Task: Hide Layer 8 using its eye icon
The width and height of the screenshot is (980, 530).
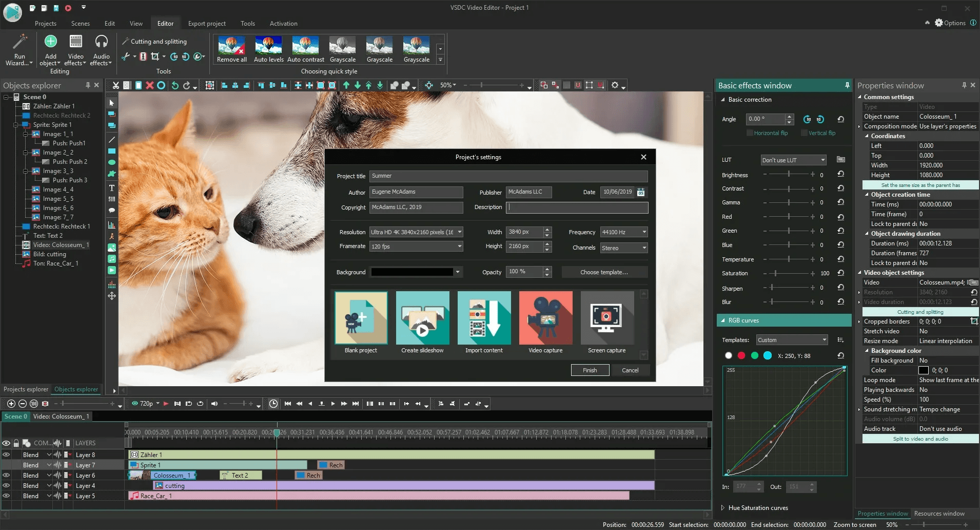Action: coord(6,455)
